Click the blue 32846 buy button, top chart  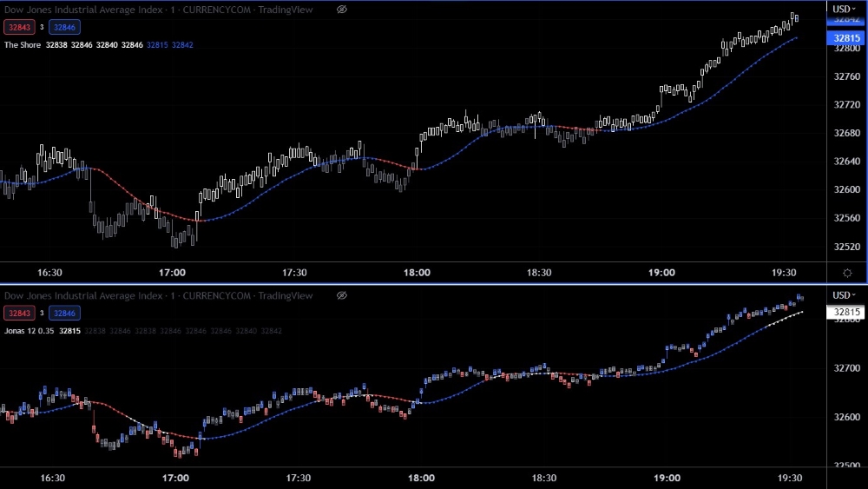pos(65,27)
